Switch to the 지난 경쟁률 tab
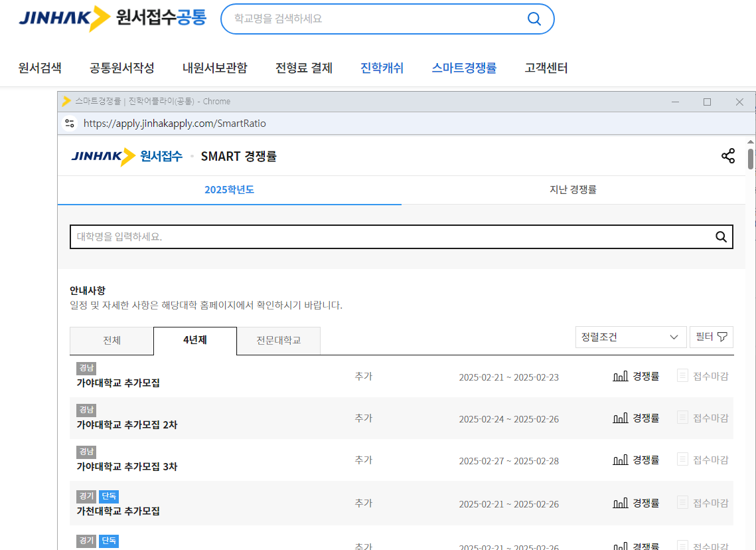Image resolution: width=756 pixels, height=550 pixels. (x=573, y=189)
